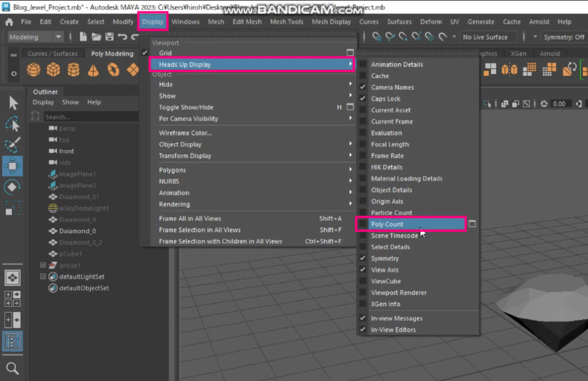
Task: Expand group1 in the Outliner
Action: (42, 265)
